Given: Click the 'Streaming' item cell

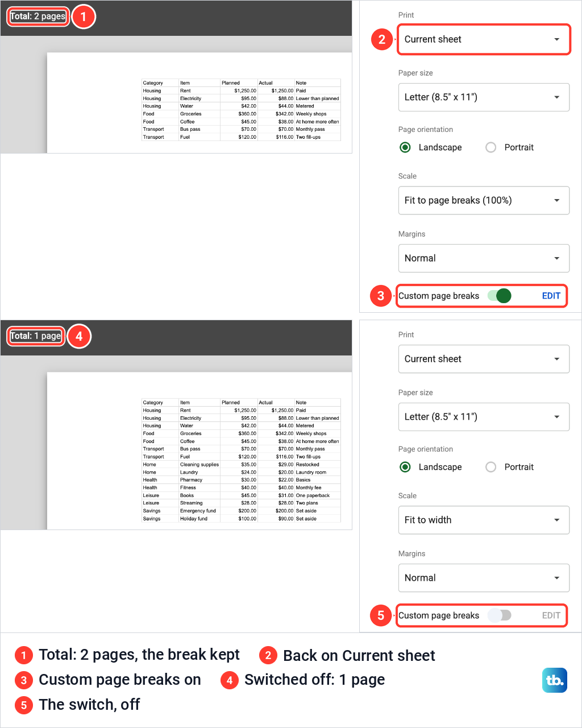Looking at the screenshot, I should [199, 503].
